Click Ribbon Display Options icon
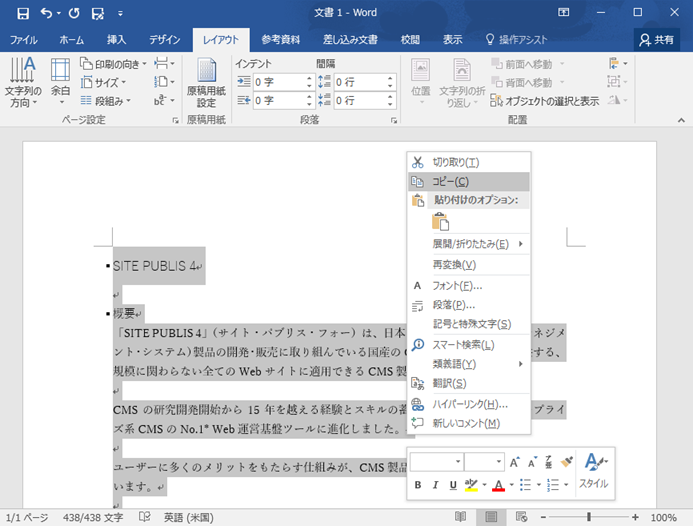 tap(564, 12)
